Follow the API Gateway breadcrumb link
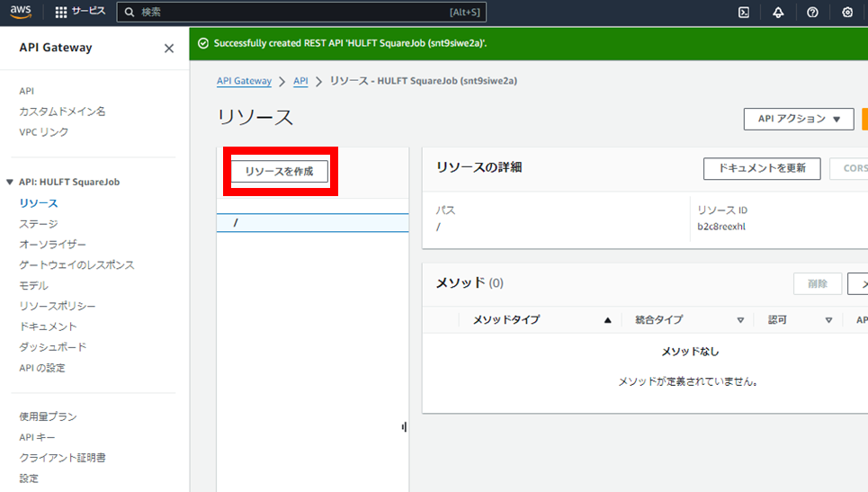This screenshot has height=492, width=868. tap(244, 81)
